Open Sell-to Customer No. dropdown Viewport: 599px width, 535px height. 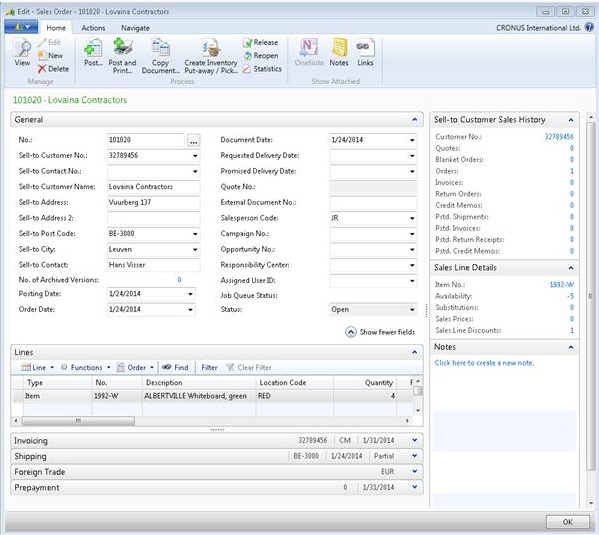(x=195, y=156)
